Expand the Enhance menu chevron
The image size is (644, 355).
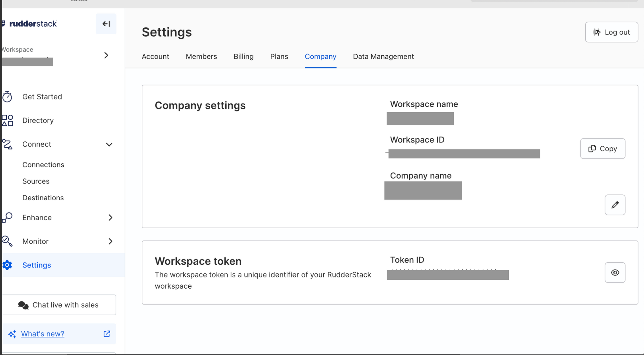[x=110, y=217]
